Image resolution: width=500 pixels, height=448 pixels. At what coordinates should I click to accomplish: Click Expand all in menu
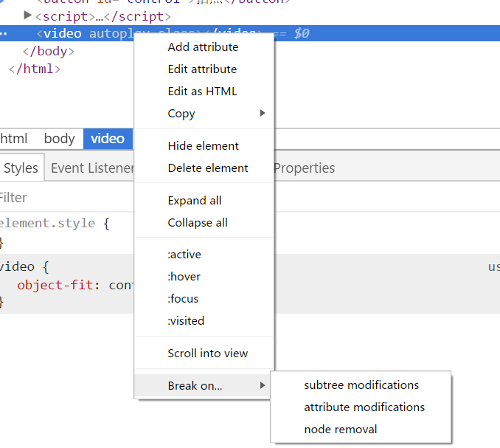(x=195, y=201)
